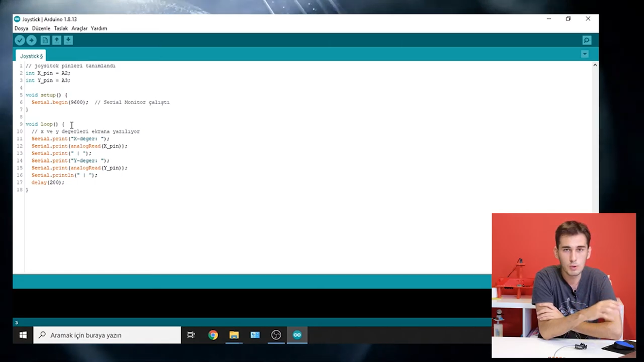This screenshot has height=362, width=644.
Task: Expand the tab options dropdown arrow
Action: 585,54
